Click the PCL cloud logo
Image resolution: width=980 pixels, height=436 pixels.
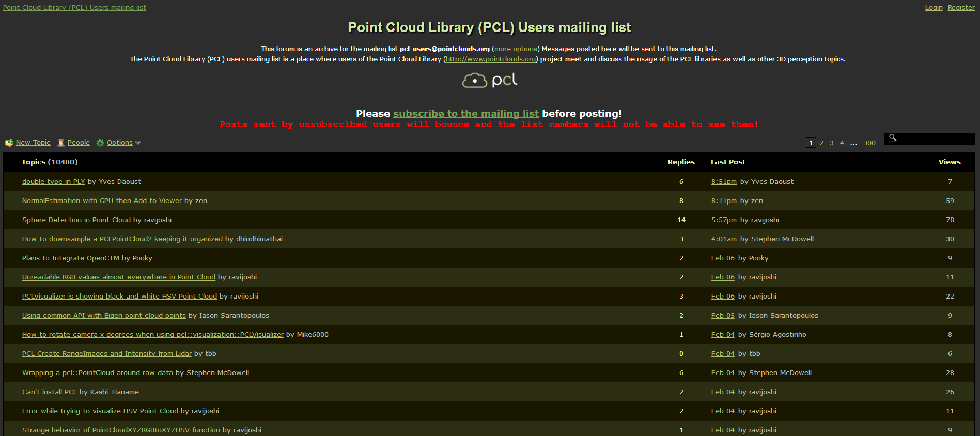point(490,80)
